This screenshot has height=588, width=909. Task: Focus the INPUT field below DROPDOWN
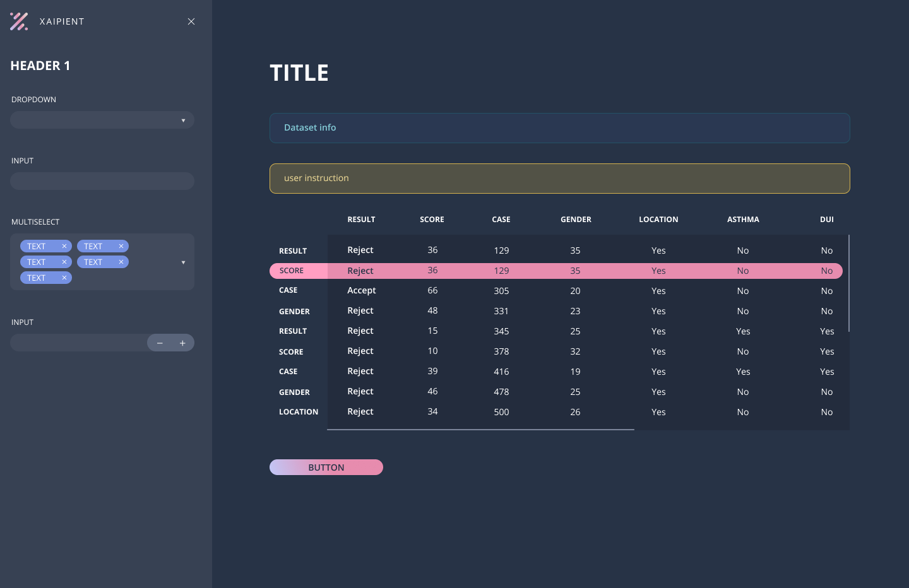tap(102, 180)
